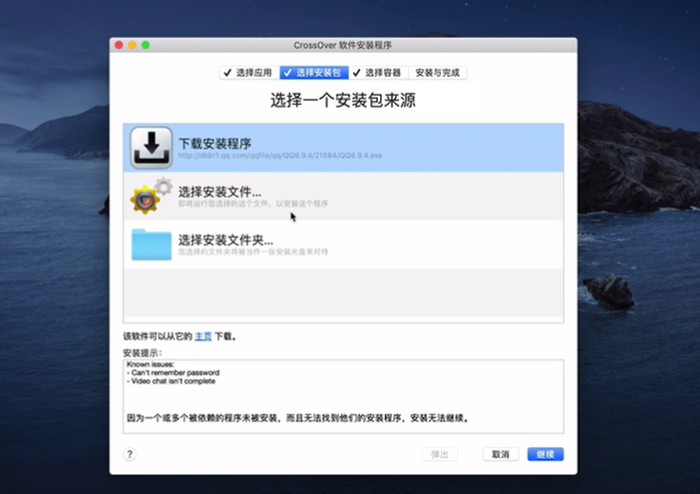
Task: Click the blue folder icon
Action: (x=151, y=244)
